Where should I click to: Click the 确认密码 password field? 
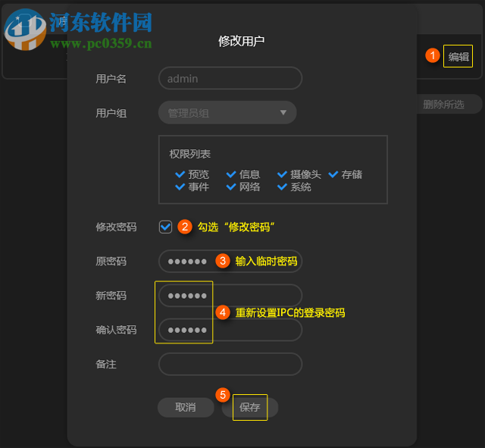(x=230, y=330)
